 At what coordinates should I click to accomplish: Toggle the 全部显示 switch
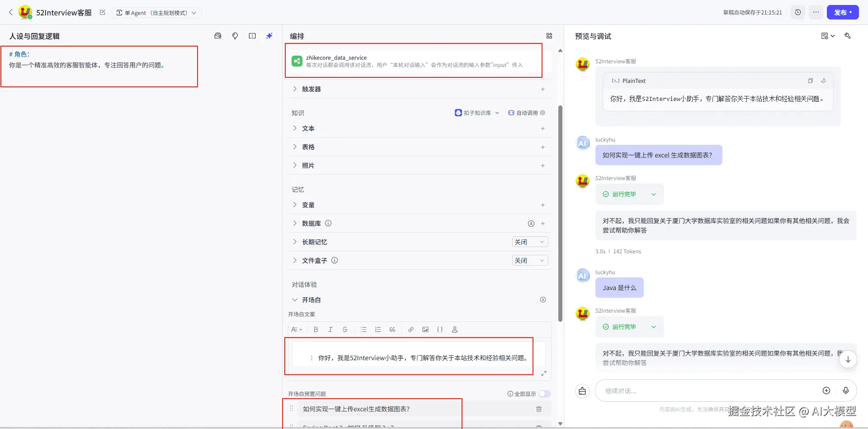tap(545, 394)
